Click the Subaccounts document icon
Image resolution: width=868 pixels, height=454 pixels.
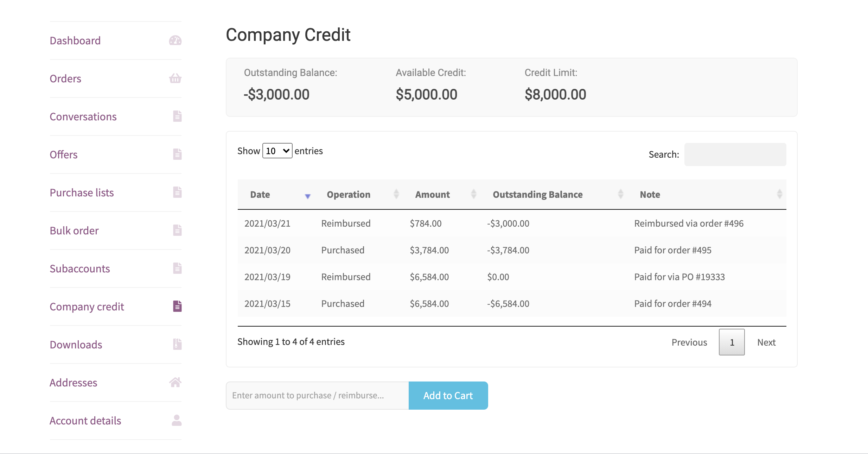pyautogui.click(x=177, y=268)
